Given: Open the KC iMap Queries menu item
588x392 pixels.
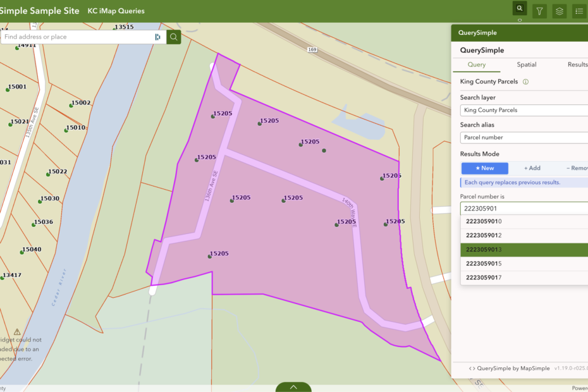Looking at the screenshot, I should click(x=116, y=10).
